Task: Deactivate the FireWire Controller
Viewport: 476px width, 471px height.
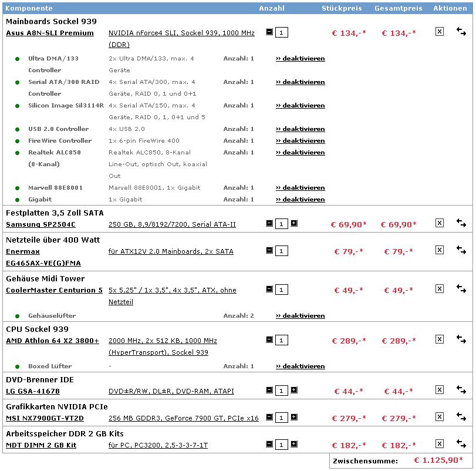Action: click(301, 140)
